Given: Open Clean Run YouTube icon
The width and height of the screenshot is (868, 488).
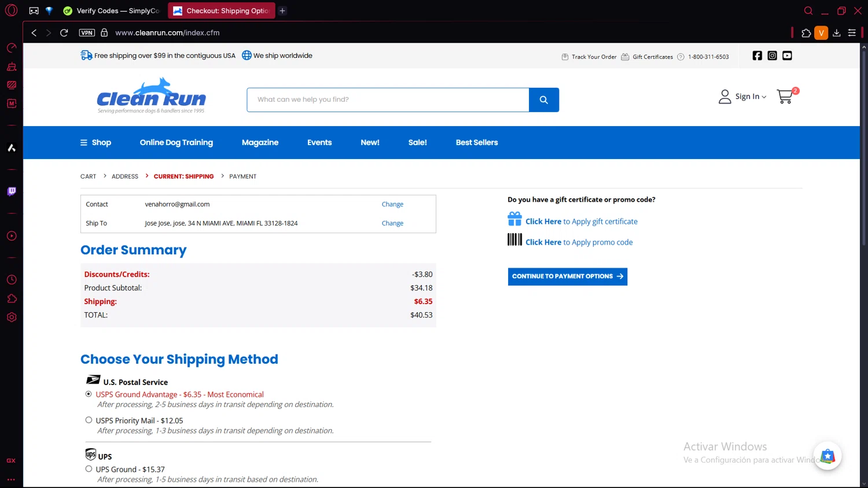Looking at the screenshot, I should coord(787,56).
